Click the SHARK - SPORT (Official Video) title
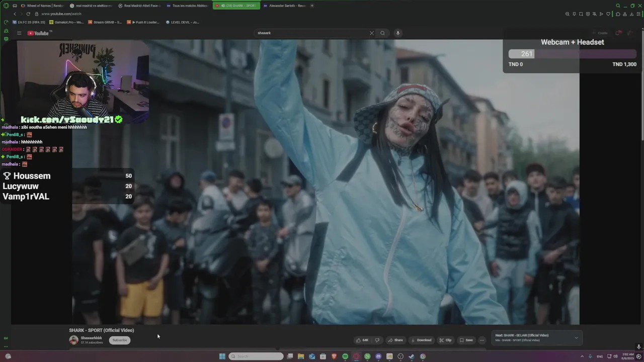Screen dimensions: 644x362 click(x=102, y=330)
